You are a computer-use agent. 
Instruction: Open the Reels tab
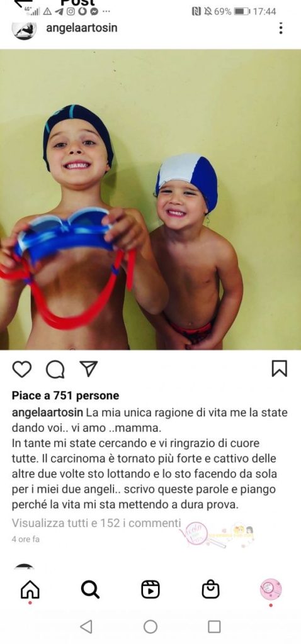[x=150, y=590]
